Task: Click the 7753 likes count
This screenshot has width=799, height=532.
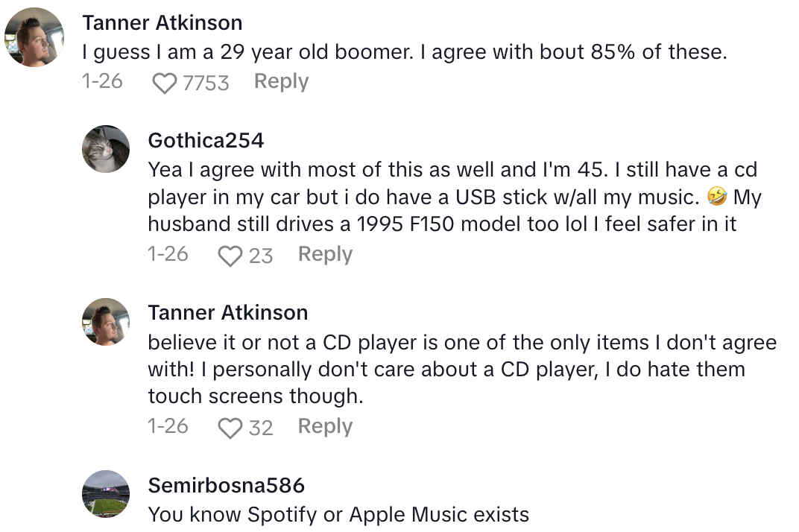Action: point(206,83)
